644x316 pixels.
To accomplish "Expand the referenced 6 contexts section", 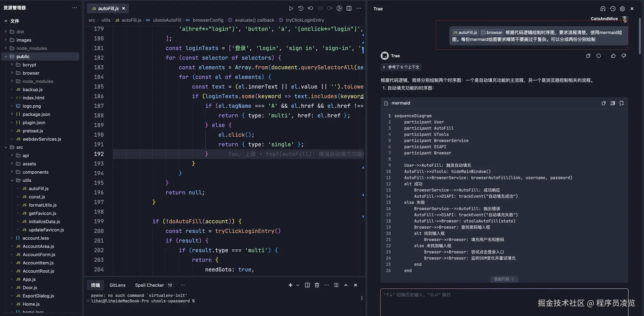I will click(401, 67).
